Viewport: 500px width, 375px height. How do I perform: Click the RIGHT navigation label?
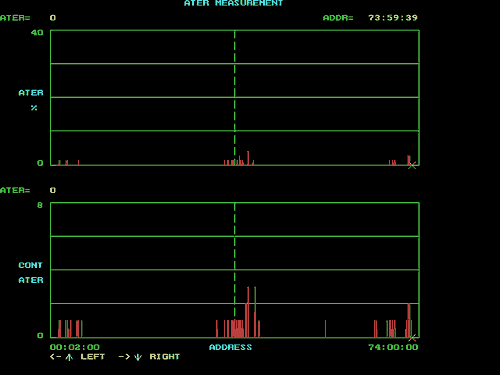(x=165, y=357)
